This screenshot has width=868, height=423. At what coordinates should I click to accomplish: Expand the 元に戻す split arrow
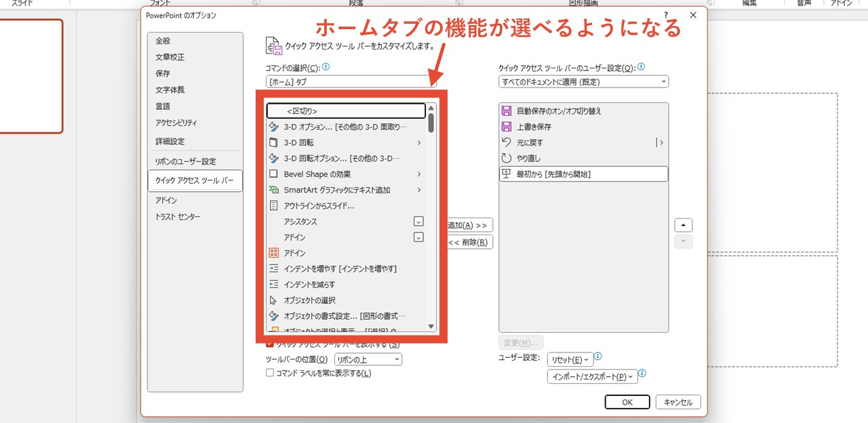click(x=660, y=142)
